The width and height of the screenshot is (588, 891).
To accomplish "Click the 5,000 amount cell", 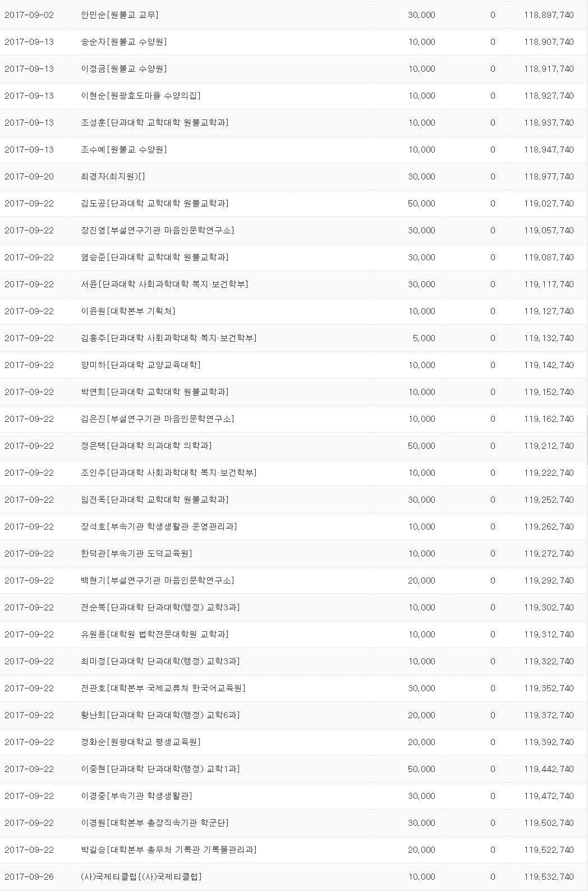I will coord(424,338).
